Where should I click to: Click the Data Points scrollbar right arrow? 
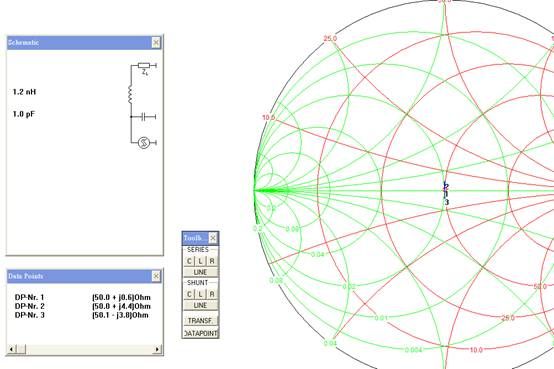157,350
